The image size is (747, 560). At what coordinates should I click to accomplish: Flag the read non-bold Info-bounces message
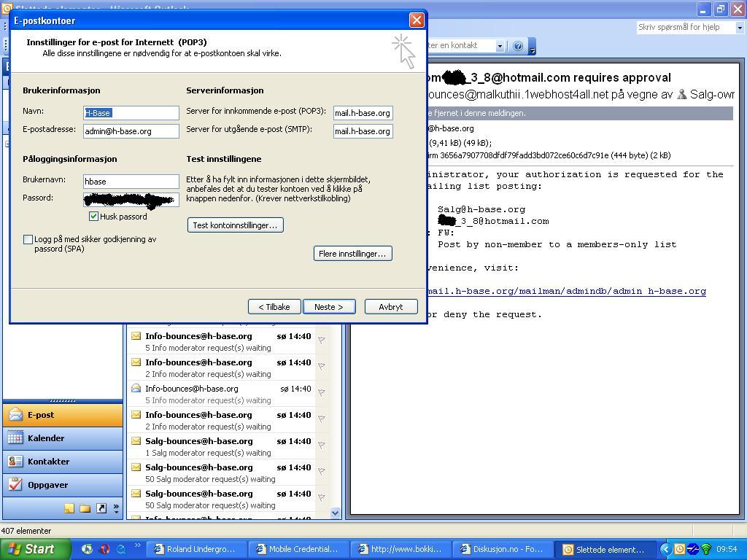point(322,393)
